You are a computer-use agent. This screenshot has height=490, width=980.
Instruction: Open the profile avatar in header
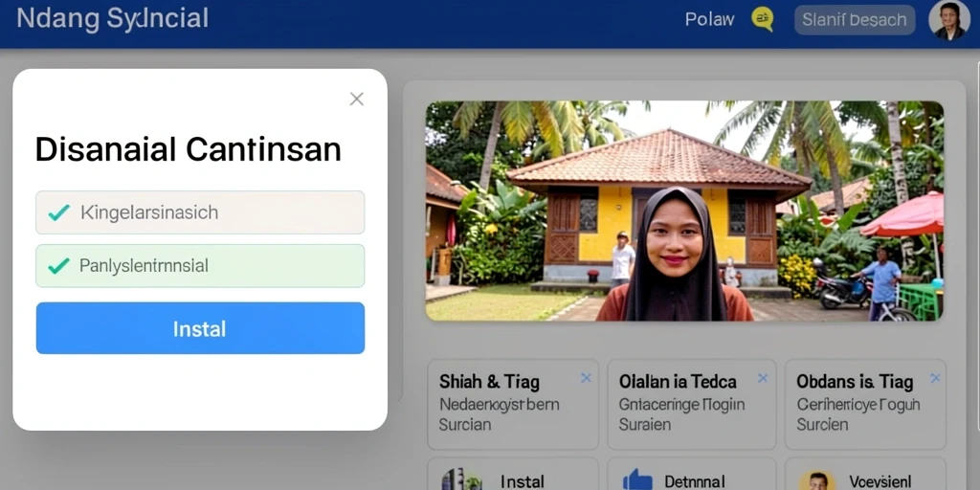tap(948, 21)
